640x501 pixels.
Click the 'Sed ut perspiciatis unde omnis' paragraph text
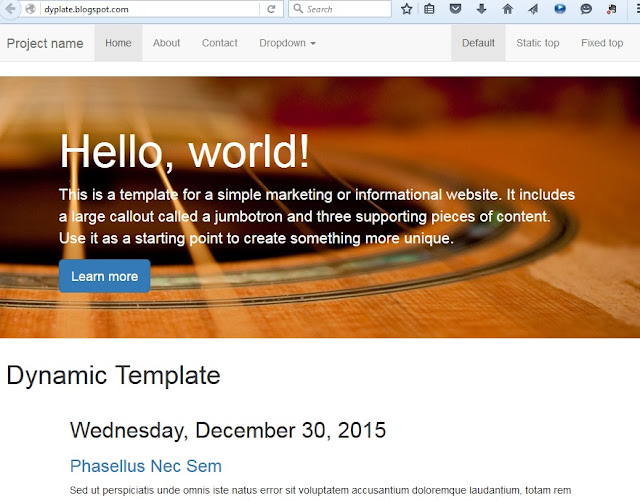click(320, 490)
